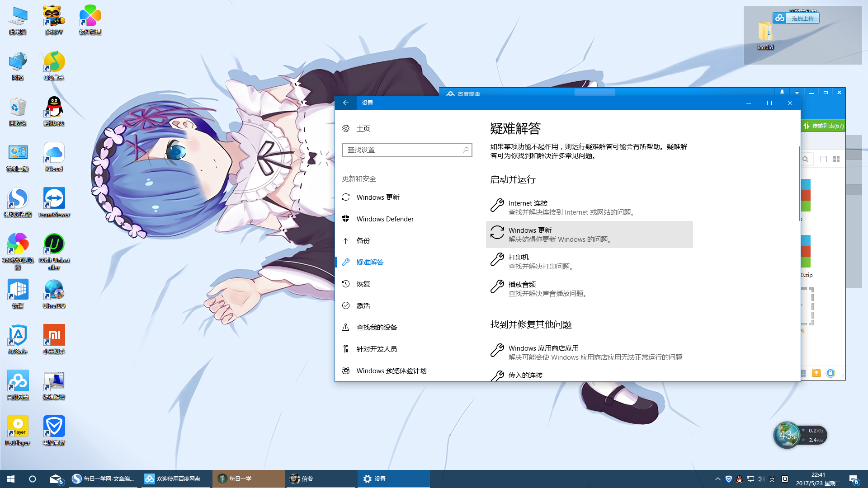Screen dimensions: 868x488
Task: Click the 拖拽上传 upload widget
Action: (x=797, y=18)
